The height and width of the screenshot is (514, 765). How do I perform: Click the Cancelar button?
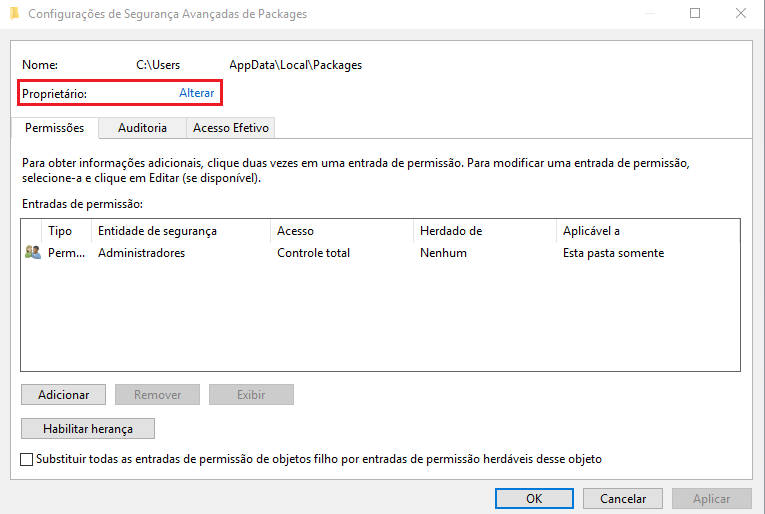(x=623, y=498)
